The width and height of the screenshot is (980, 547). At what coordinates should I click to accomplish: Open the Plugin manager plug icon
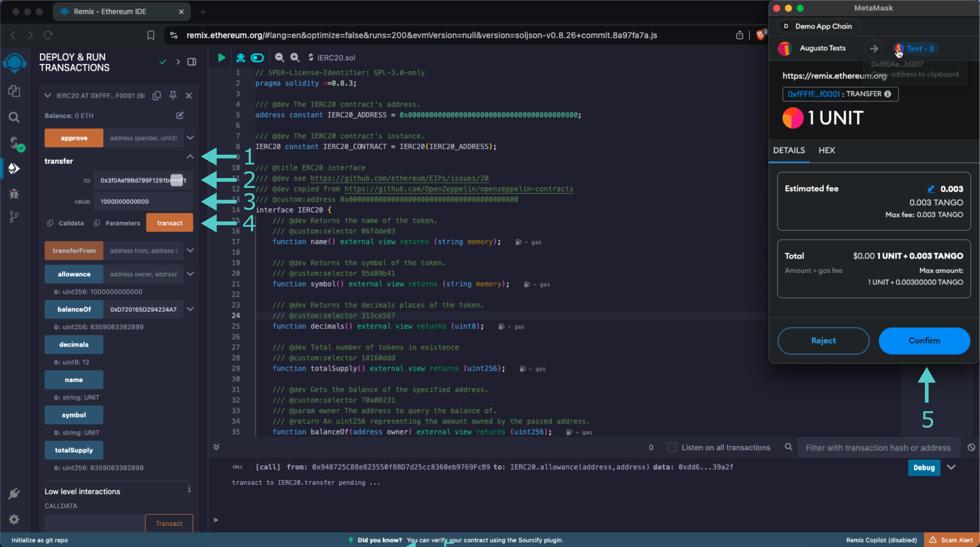tap(14, 493)
